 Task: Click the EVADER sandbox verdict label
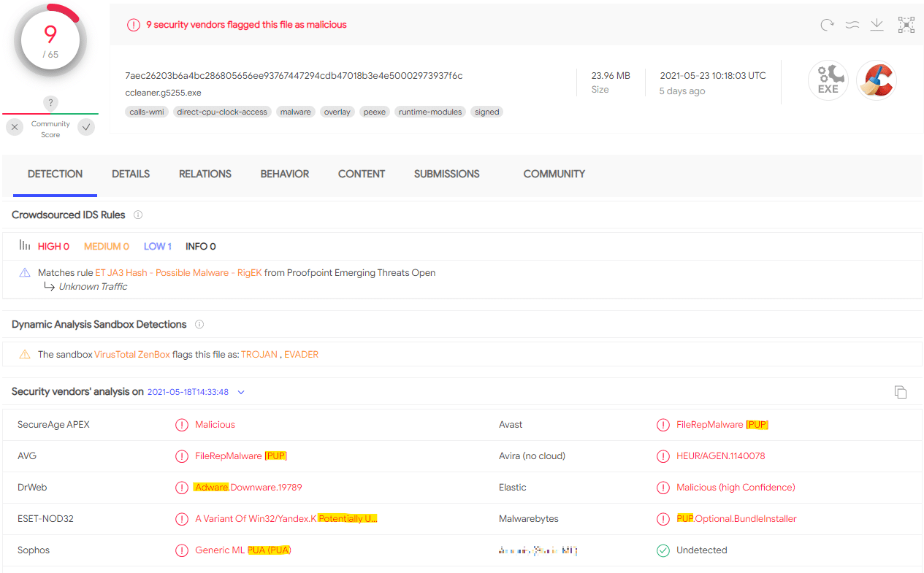tap(301, 355)
